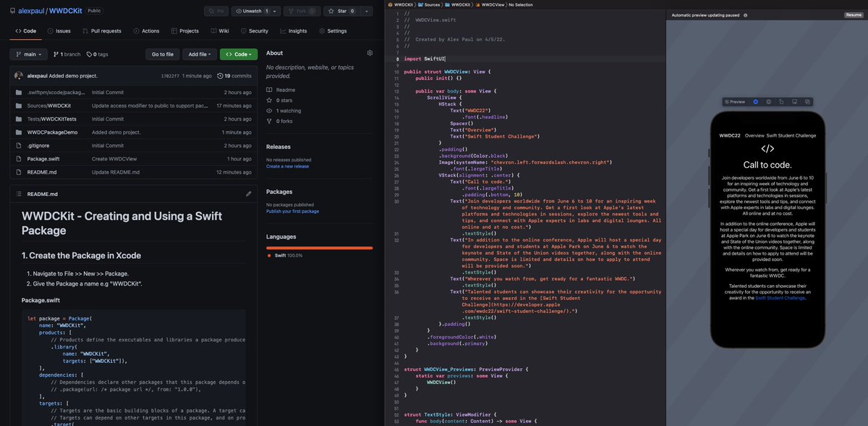Open the README.md file in file list
Viewport: 868px width, 426px height.
pos(42,171)
